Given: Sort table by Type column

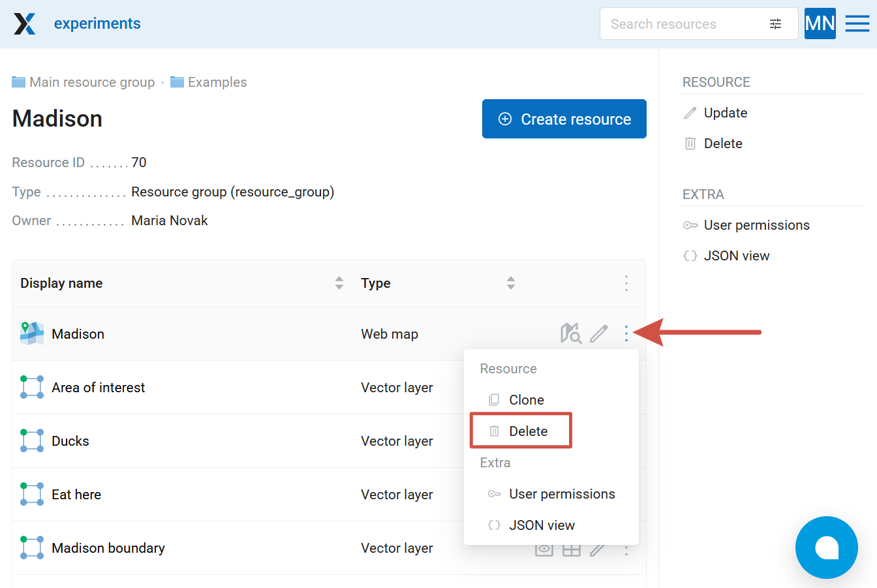Looking at the screenshot, I should pos(511,283).
